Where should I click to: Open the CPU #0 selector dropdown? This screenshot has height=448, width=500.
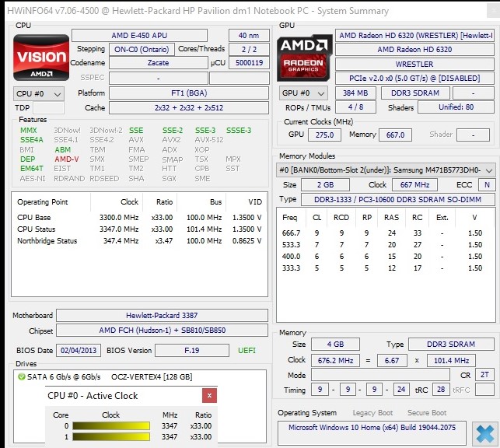click(39, 94)
